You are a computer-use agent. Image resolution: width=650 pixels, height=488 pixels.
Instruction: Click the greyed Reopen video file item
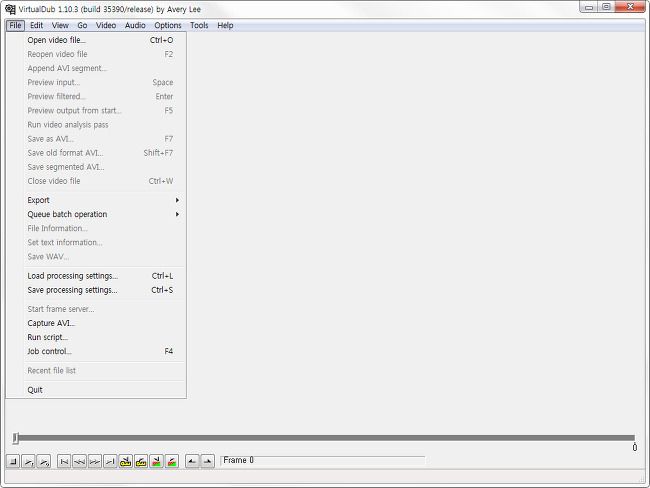(96, 54)
